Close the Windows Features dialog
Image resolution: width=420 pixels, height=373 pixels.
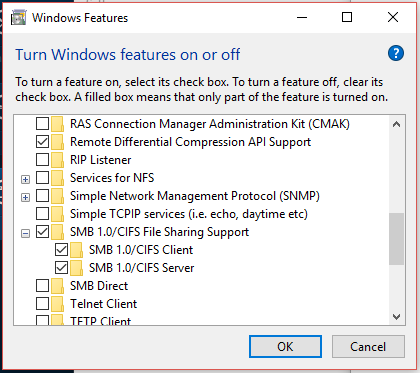coord(393,17)
